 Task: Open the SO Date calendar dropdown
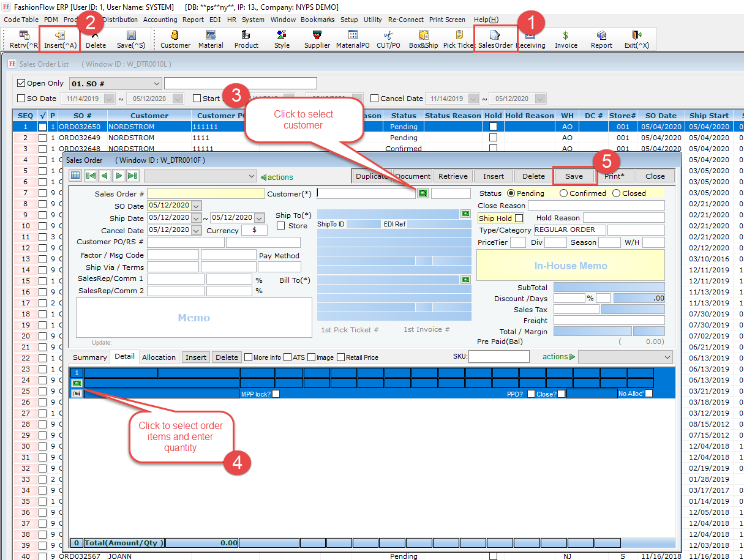pos(196,206)
